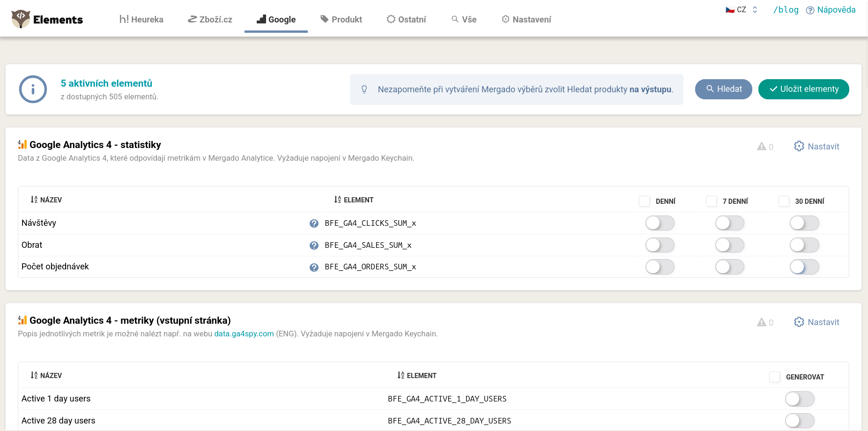Click GA4 icon beside metriky heading
The image size is (868, 431).
coord(22,320)
